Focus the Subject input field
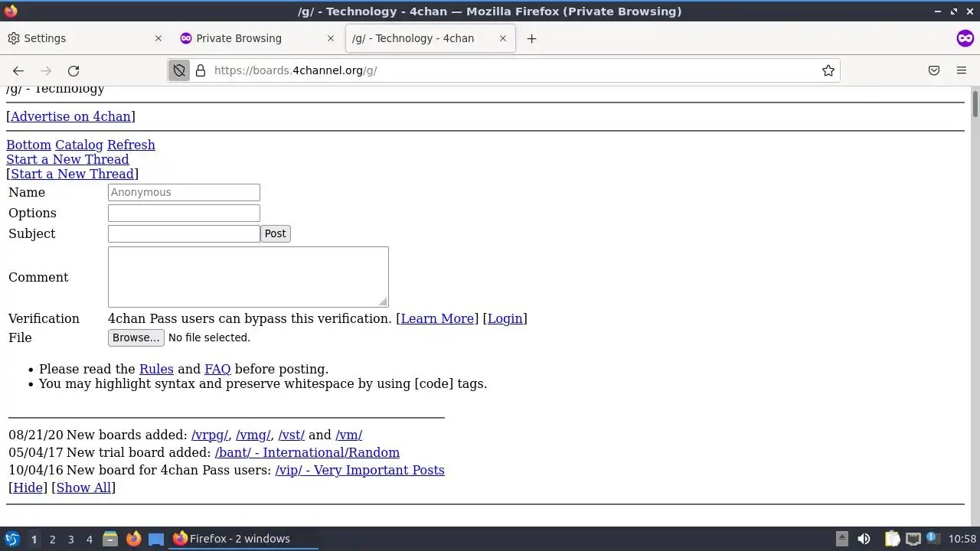The height and width of the screenshot is (551, 980). [184, 233]
